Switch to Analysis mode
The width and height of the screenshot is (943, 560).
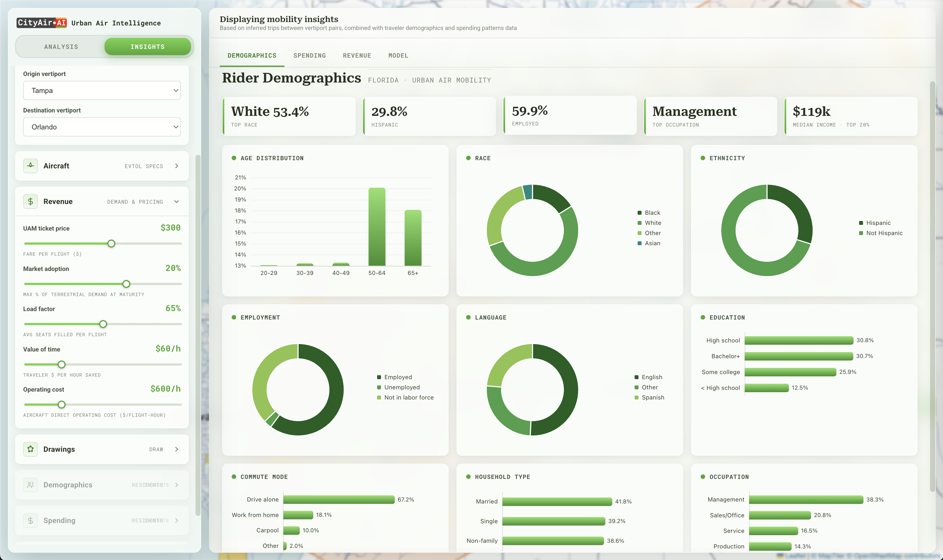61,47
